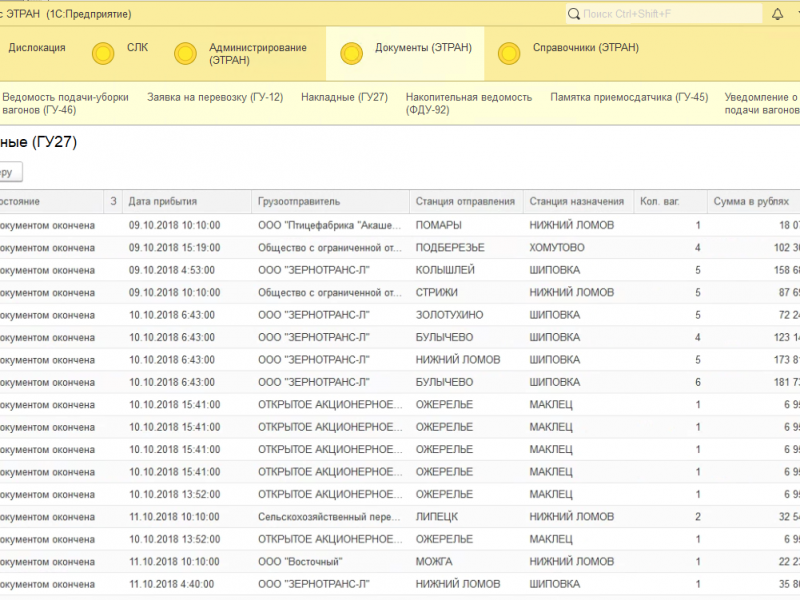800x600 pixels.
Task: Switch to Документы (ЭТРАН) section
Action: [x=423, y=47]
